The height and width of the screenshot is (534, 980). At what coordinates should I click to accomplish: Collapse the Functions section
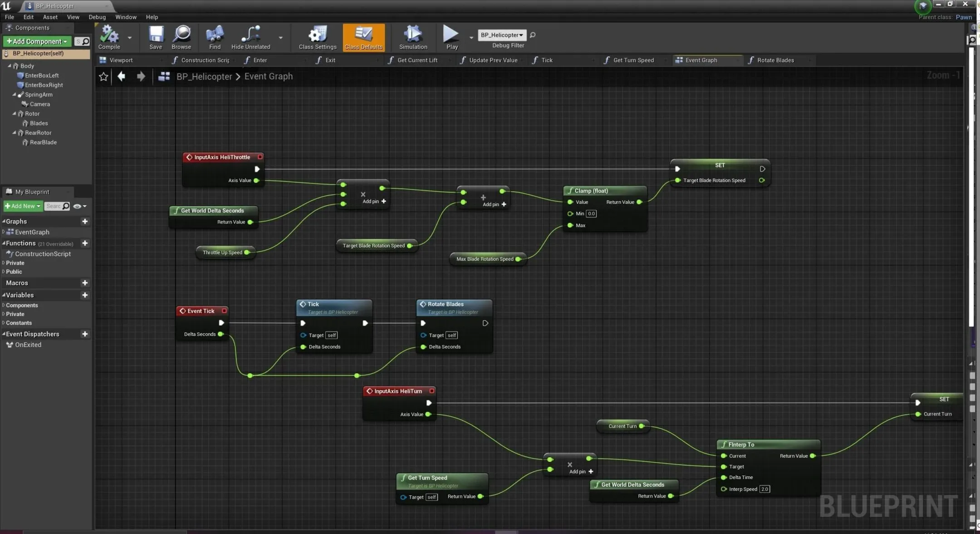point(4,243)
